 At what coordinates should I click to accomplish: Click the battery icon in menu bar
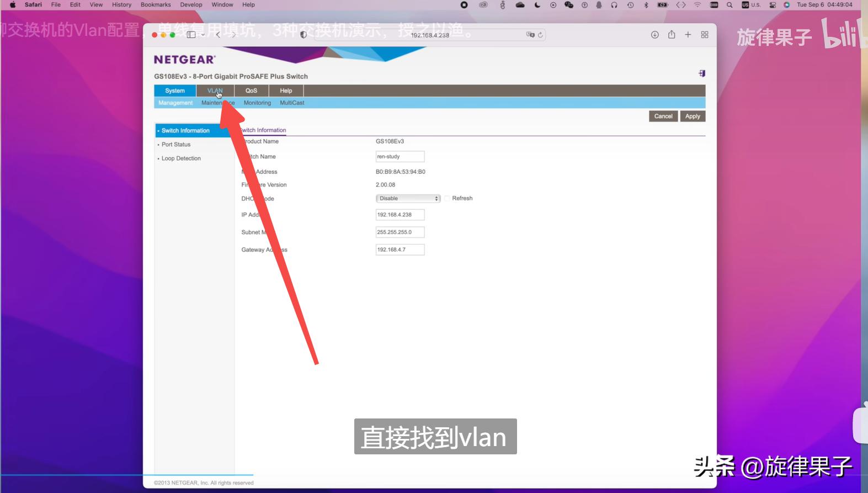coord(663,4)
